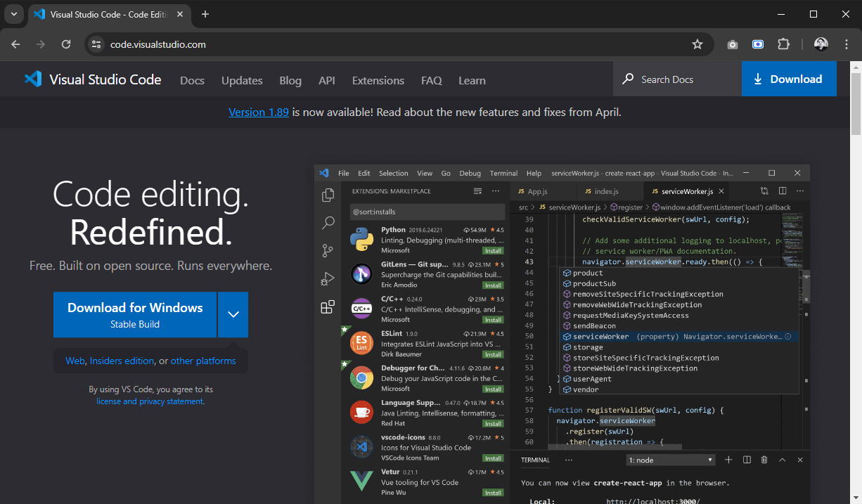Click the profile avatar in Chrome toolbar
Image resolution: width=862 pixels, height=504 pixels.
pos(821,44)
